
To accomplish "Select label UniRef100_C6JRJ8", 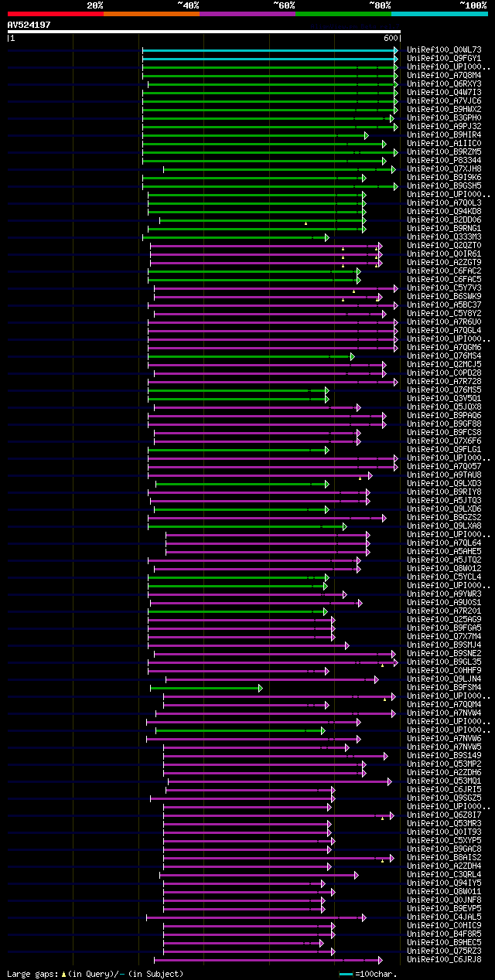I will [444, 960].
